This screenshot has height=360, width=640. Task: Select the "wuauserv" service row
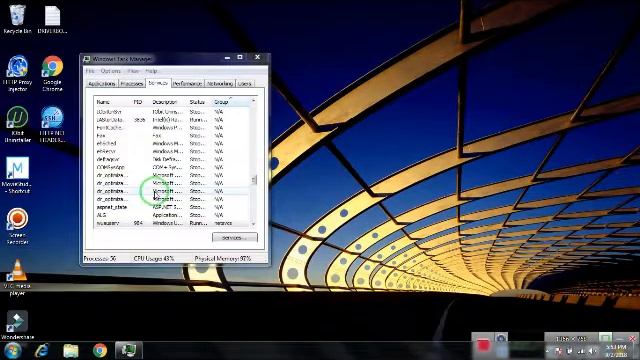172,223
